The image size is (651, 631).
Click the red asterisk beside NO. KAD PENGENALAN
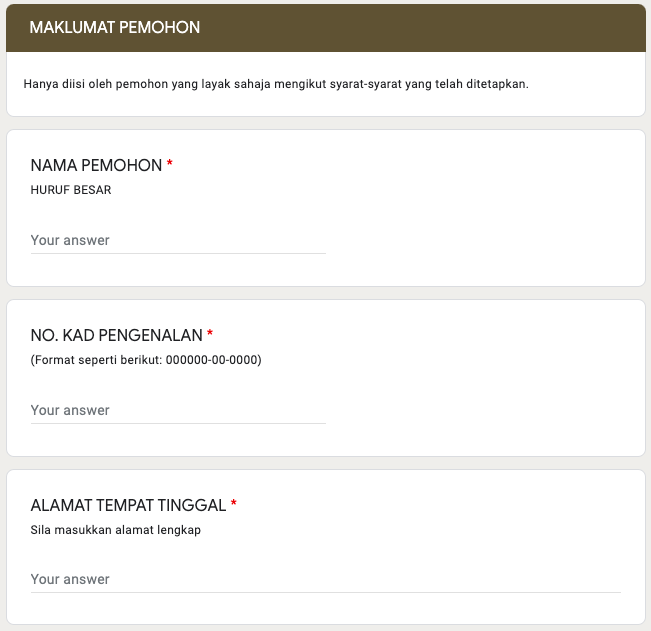click(x=210, y=334)
